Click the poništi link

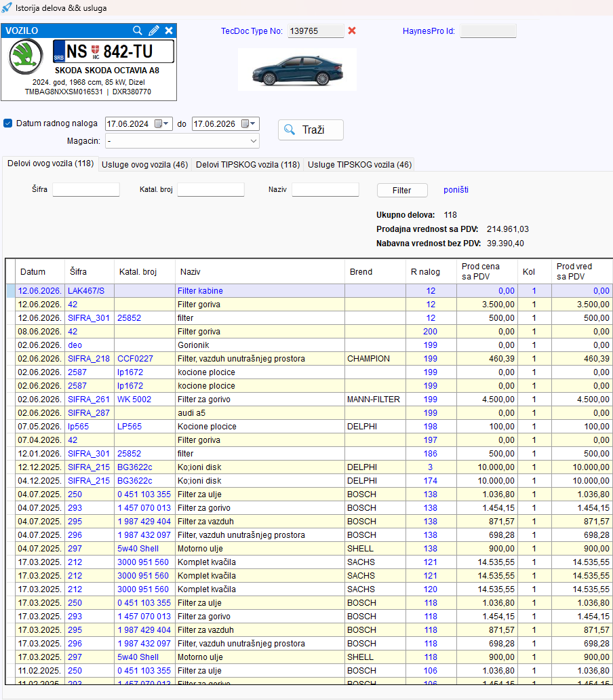456,190
